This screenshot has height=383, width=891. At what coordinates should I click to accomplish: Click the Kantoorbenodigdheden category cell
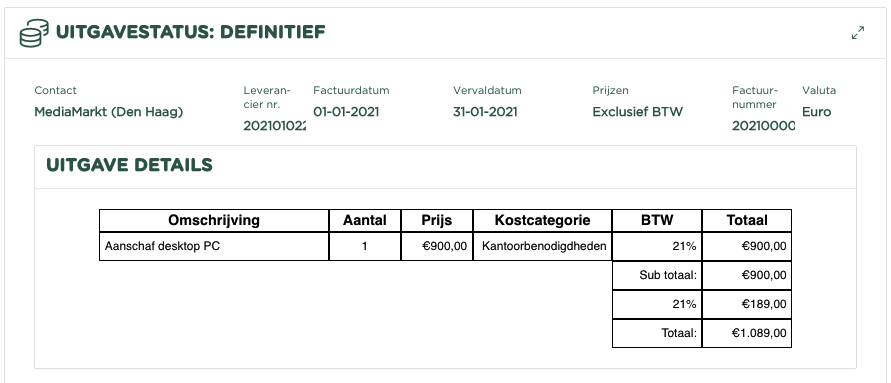(x=542, y=247)
